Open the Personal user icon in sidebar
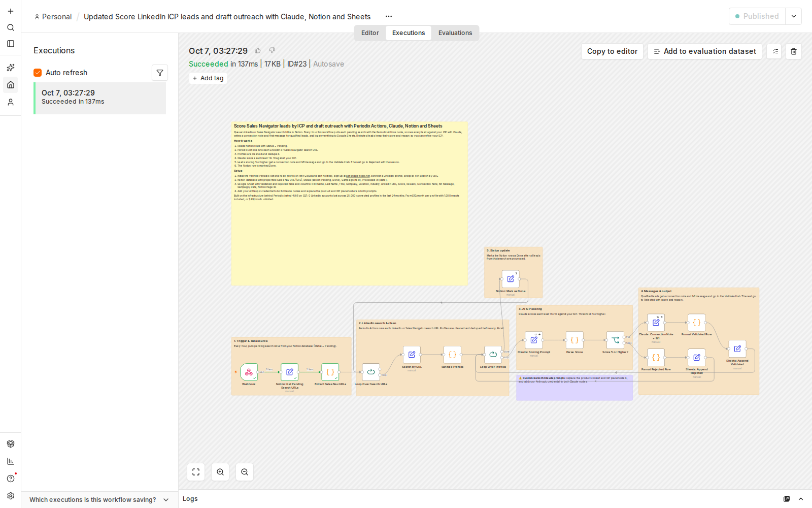812x508 pixels. coord(11,102)
